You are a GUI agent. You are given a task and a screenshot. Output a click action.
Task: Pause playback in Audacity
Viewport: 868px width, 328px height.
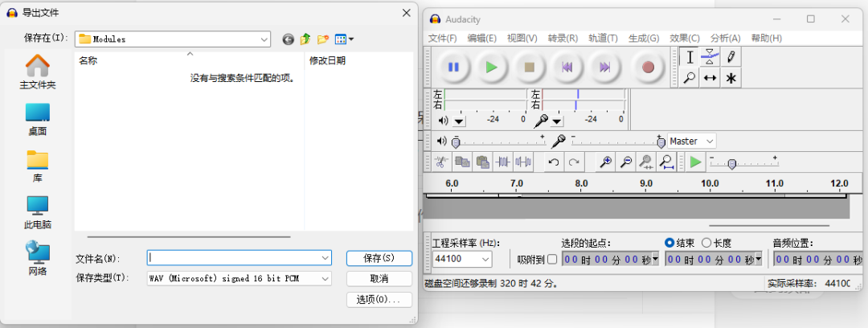point(453,67)
